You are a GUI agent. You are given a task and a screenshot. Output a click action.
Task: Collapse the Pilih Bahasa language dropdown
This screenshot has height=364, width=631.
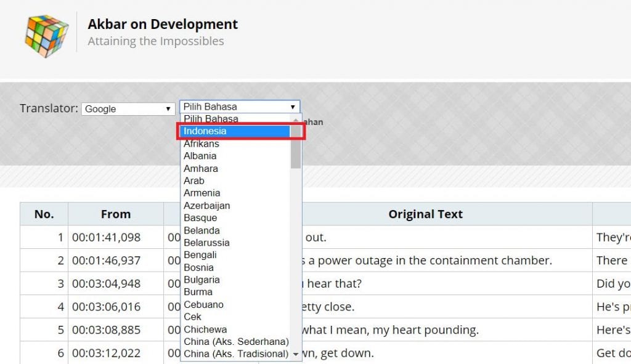pyautogui.click(x=239, y=107)
